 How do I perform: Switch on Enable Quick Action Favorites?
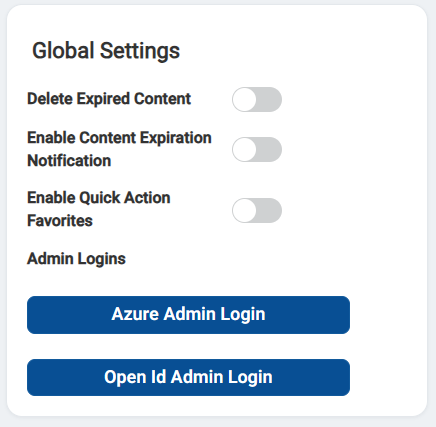pyautogui.click(x=257, y=210)
